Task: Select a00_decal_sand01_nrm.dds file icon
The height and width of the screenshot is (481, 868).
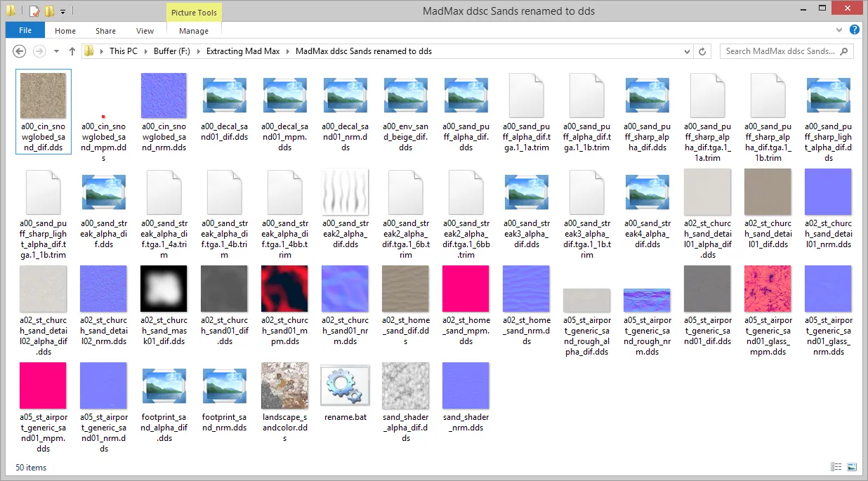Action: (346, 96)
